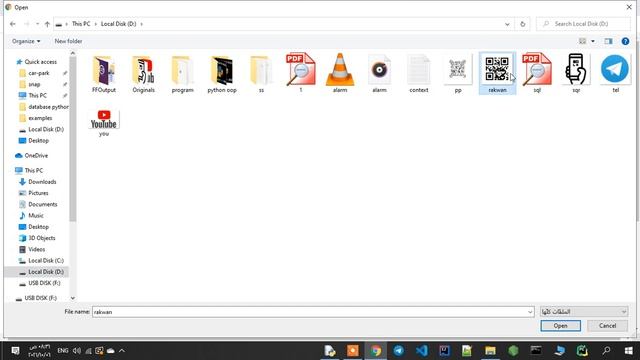Select the you YouTube logo file

click(104, 122)
